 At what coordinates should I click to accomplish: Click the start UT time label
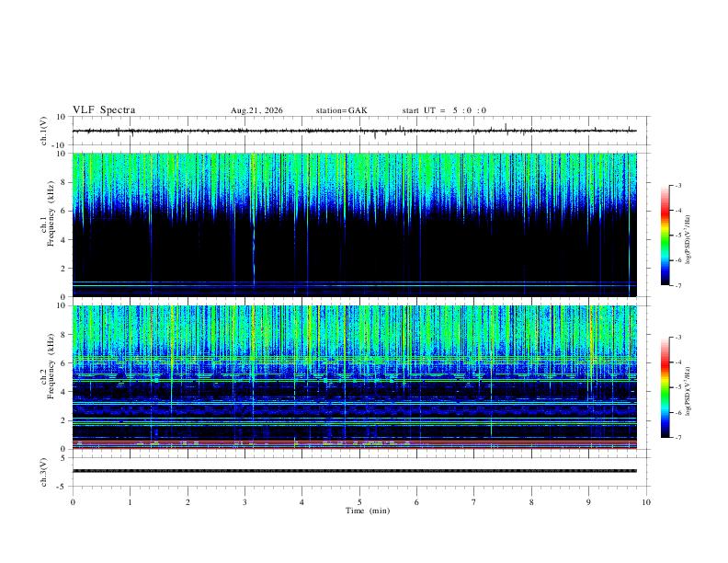[x=444, y=110]
